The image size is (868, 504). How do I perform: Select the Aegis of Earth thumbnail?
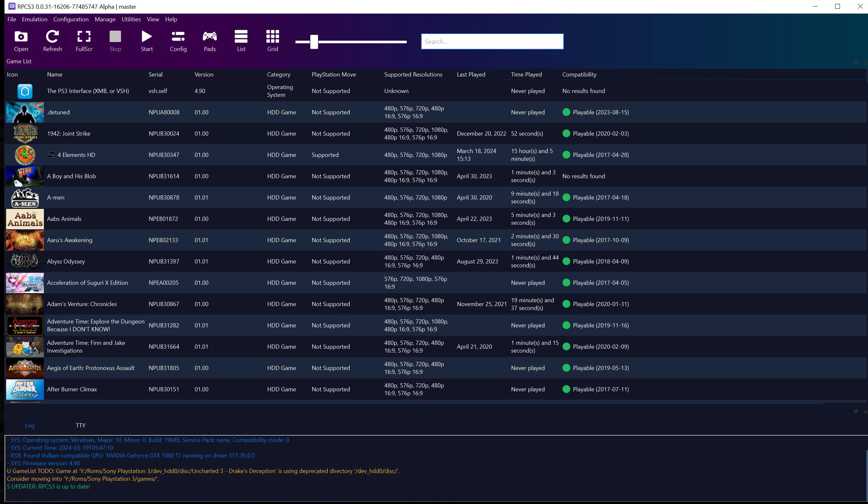tap(25, 368)
